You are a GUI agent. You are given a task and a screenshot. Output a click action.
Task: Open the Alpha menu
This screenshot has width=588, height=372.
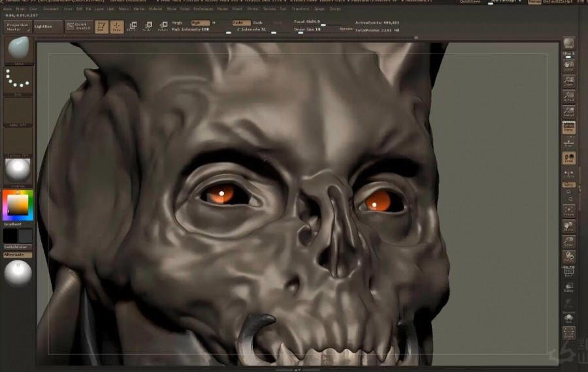point(7,8)
